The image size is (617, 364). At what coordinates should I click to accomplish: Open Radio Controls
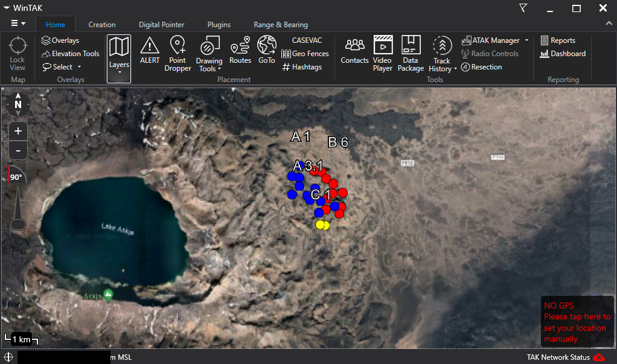[490, 54]
